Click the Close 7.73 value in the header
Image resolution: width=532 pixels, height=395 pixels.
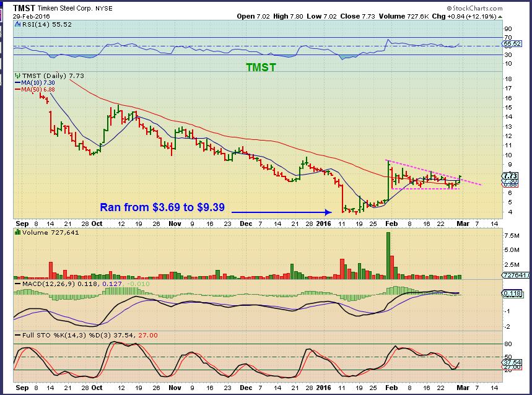click(x=357, y=16)
